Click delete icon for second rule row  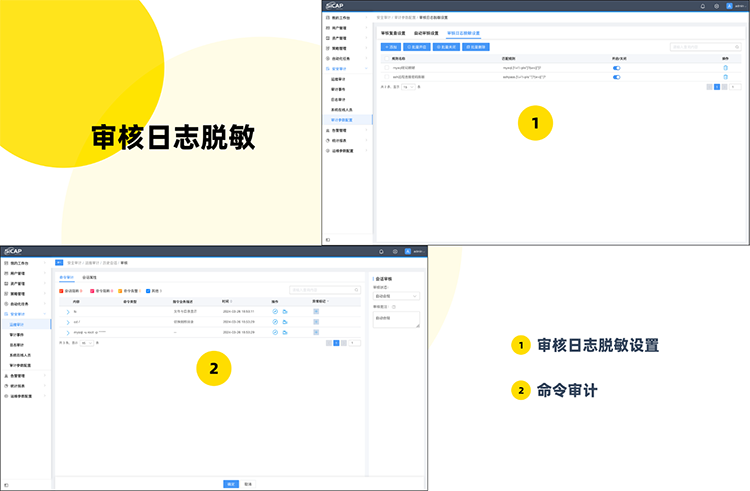(726, 76)
